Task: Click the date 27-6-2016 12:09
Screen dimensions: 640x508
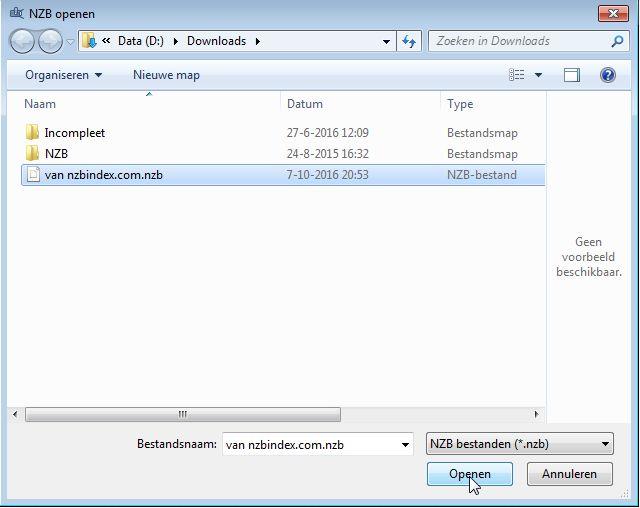Action: point(327,133)
